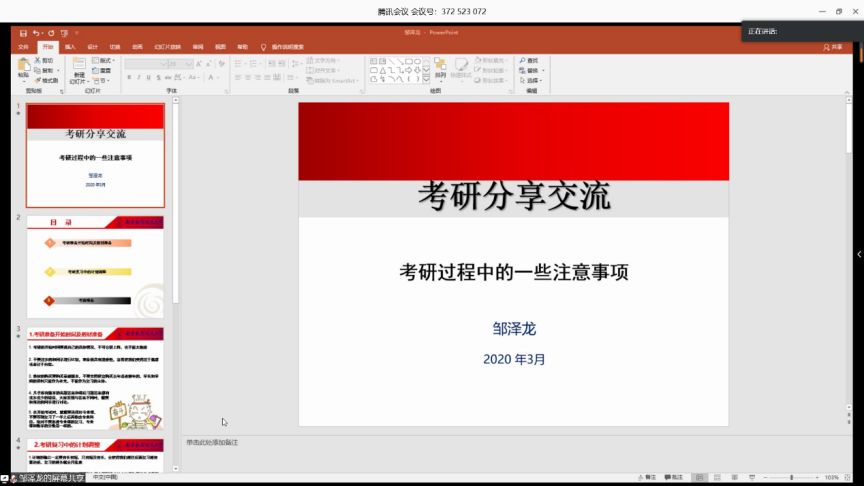Click the Share button

tap(832, 47)
